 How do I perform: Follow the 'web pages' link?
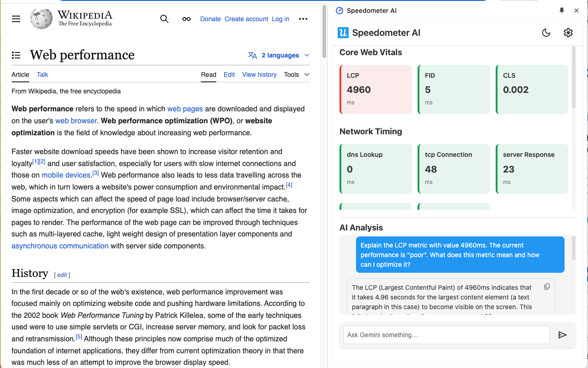pos(185,109)
